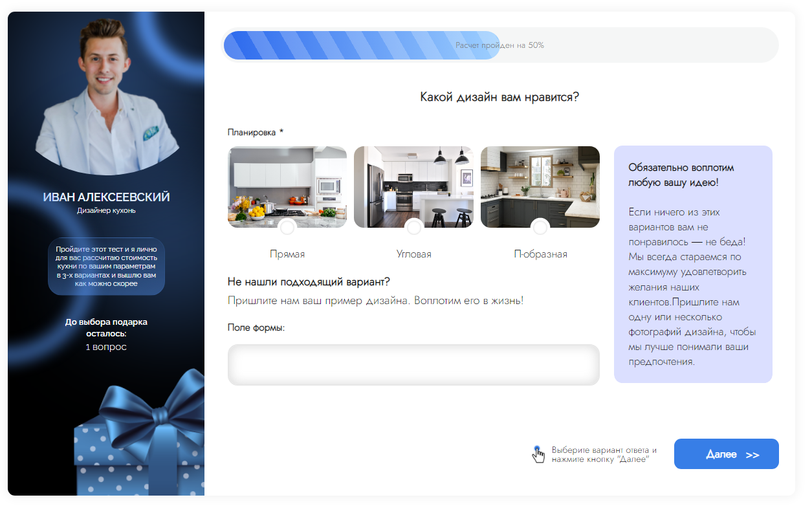Screen dimensions: 812x515
Task: Click the Прямая kitchen photo
Action: pyautogui.click(x=287, y=187)
